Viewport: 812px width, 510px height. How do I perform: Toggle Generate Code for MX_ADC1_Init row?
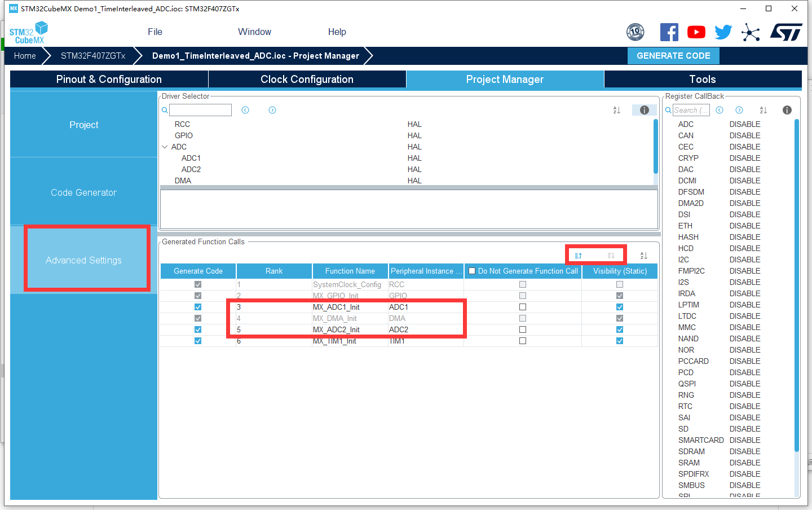tap(198, 307)
